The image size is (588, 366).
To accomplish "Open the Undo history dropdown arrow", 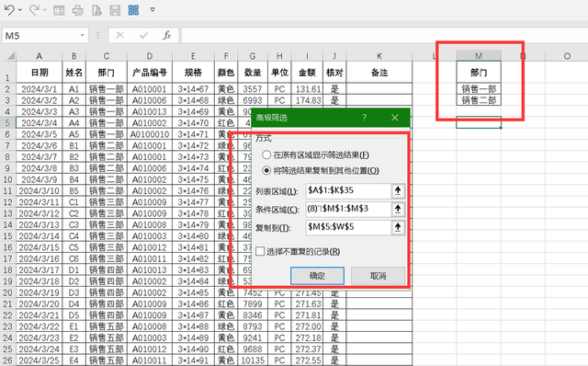I will [x=20, y=10].
